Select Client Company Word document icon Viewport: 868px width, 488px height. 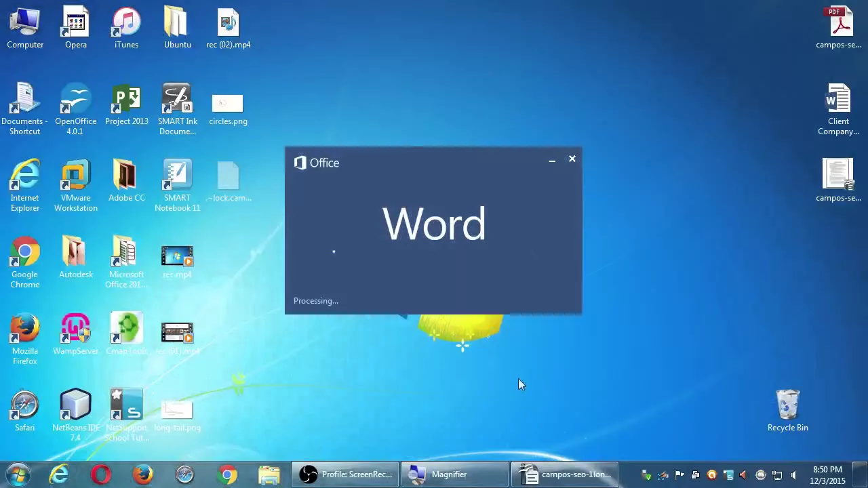(x=839, y=108)
